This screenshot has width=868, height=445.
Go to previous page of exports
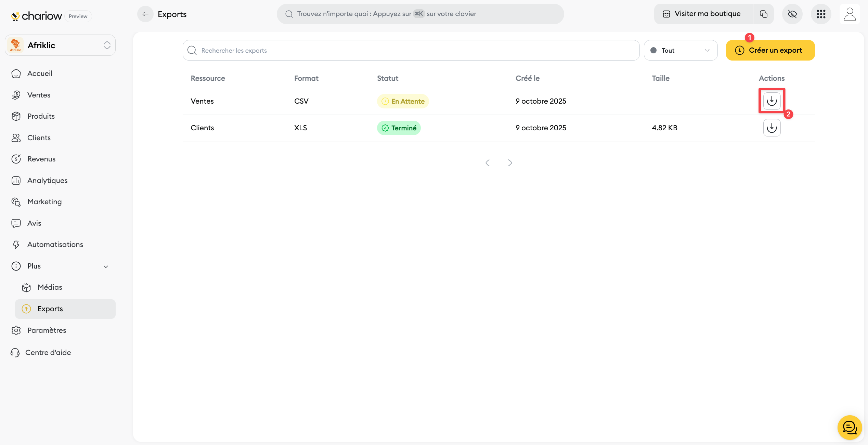(488, 163)
